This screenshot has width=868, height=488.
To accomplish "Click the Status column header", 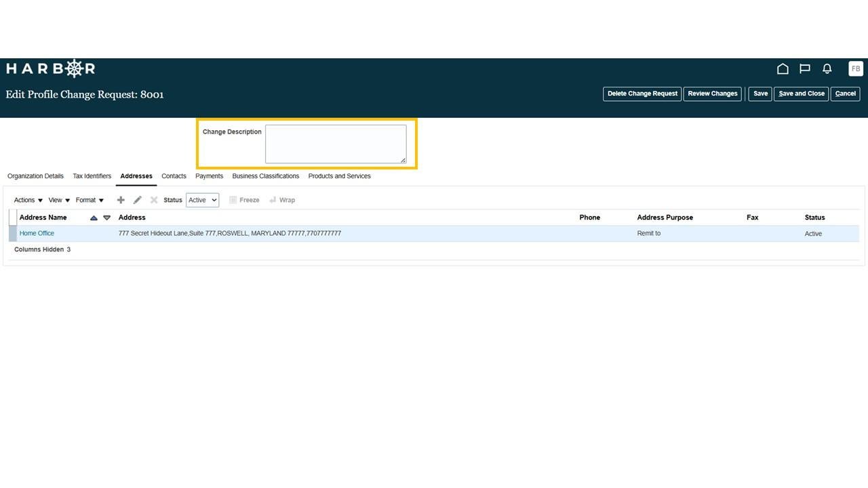I will point(814,218).
